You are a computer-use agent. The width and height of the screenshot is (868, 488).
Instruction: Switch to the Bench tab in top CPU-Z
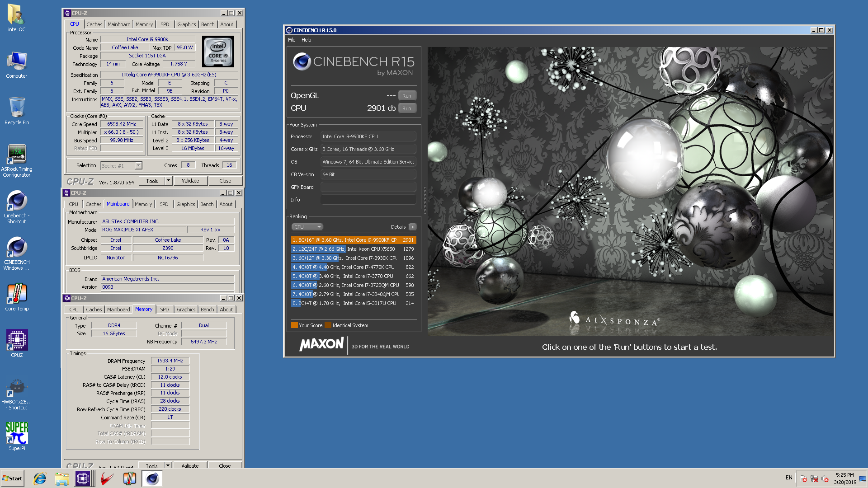pyautogui.click(x=208, y=24)
